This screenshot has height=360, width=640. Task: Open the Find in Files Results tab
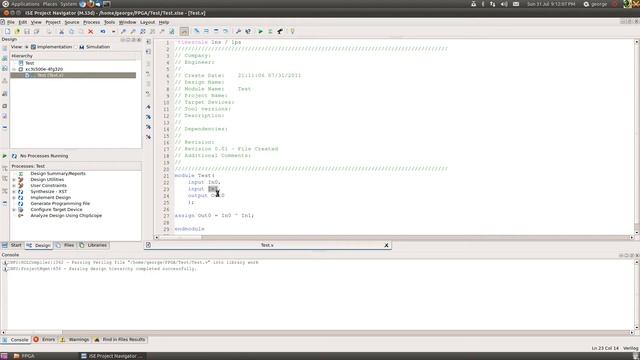(x=120, y=340)
